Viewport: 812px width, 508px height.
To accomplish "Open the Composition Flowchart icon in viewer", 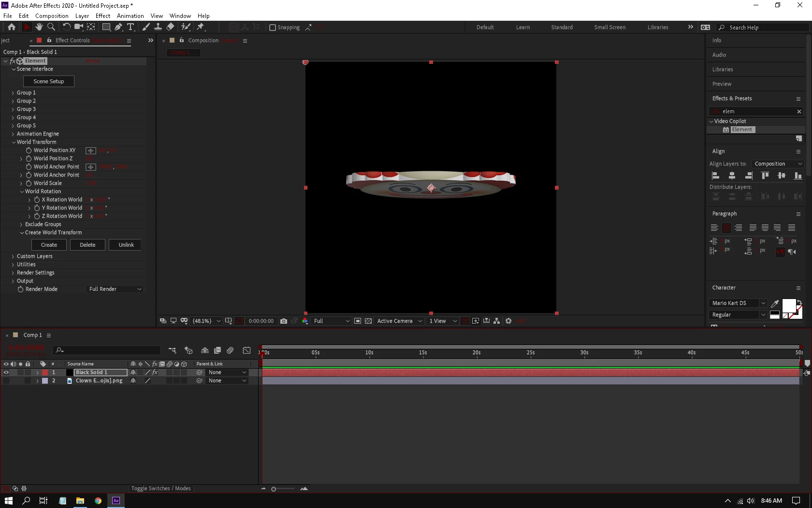I will [497, 321].
